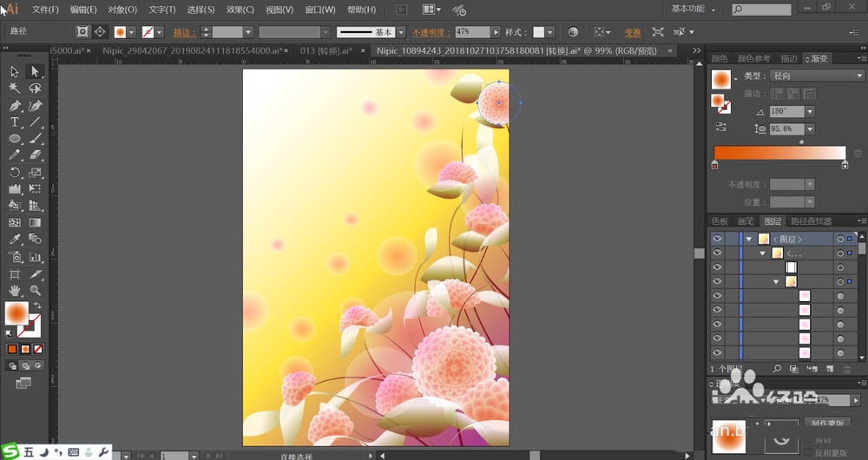Open the 文件(F) menu
This screenshot has height=460, width=868.
[45, 10]
